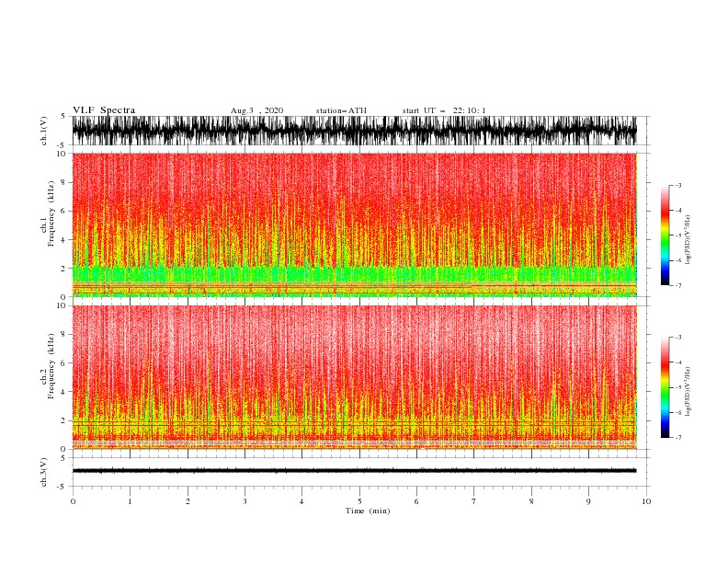Click the "1" tick on the time axis
Image resolution: width=728 pixels, height=563 pixels.
(130, 501)
